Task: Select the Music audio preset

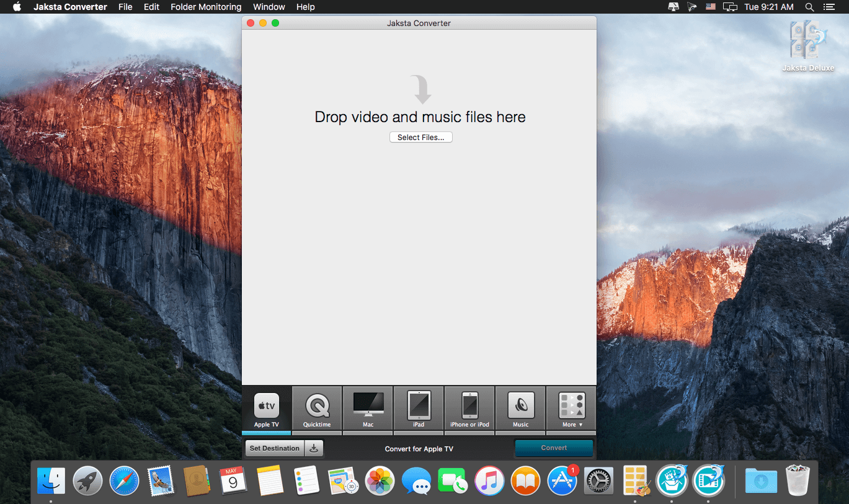Action: (520, 409)
